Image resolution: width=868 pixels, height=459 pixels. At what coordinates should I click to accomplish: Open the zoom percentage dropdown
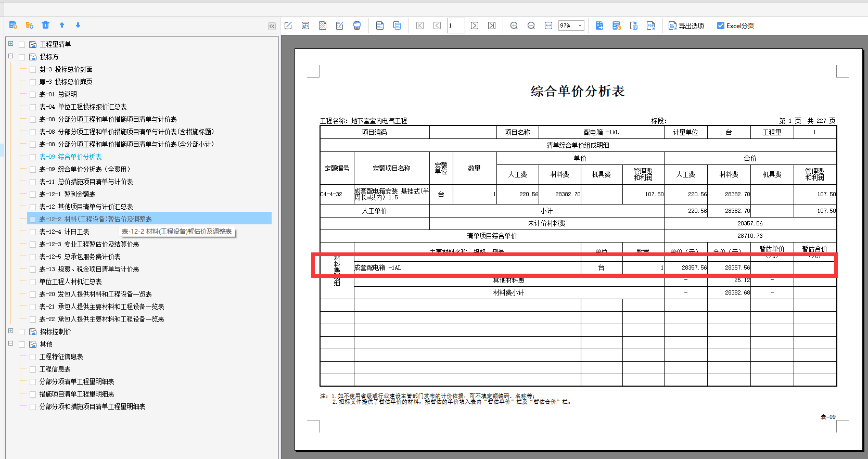pos(580,25)
